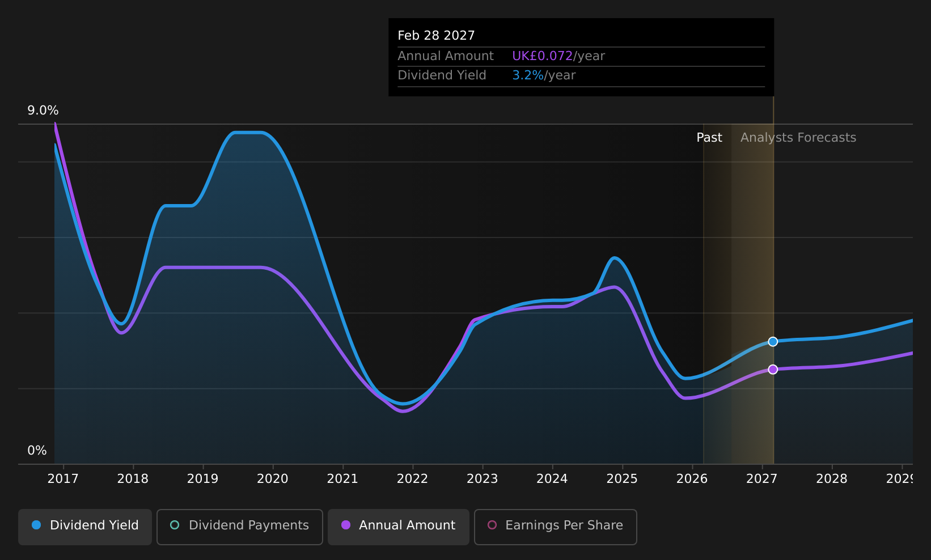Enable the Dividend Payments series
The width and height of the screenshot is (931, 560).
(240, 527)
